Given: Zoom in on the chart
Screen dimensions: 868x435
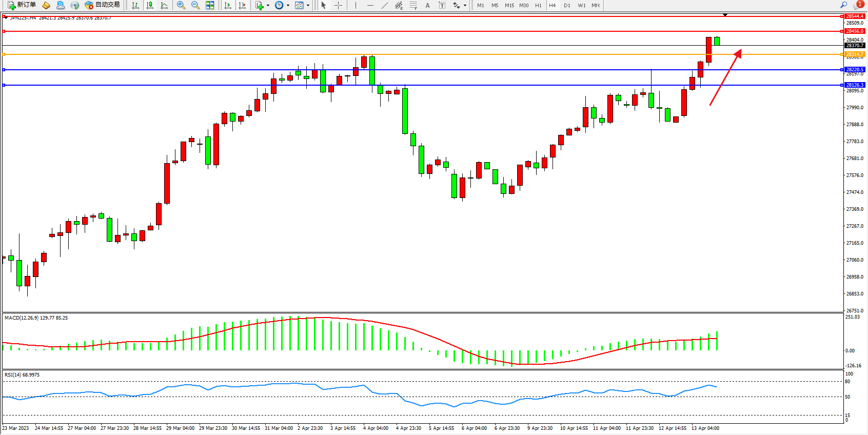Looking at the screenshot, I should coord(181,5).
